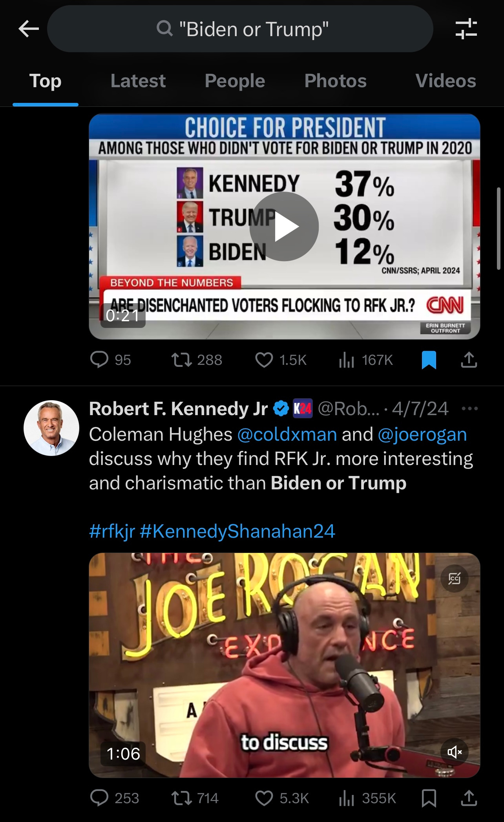Screen dimensions: 504x822
Task: Play the CNN Choice for President video
Action: click(x=284, y=227)
